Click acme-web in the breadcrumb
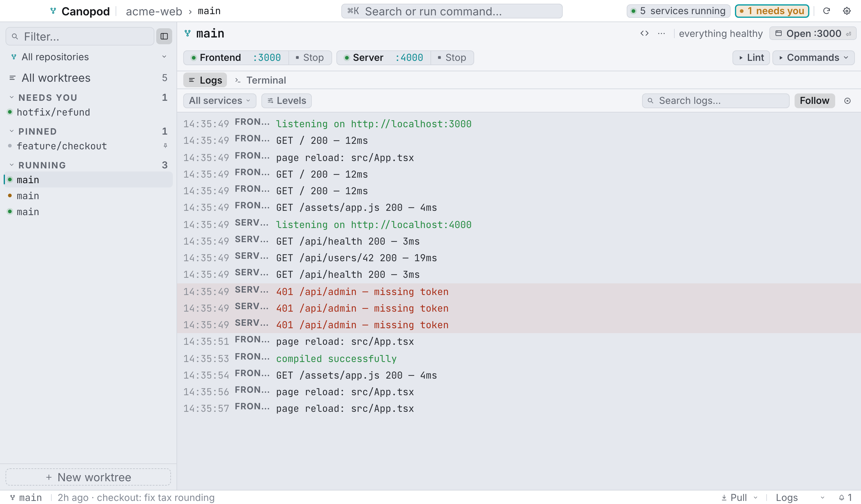 154,11
